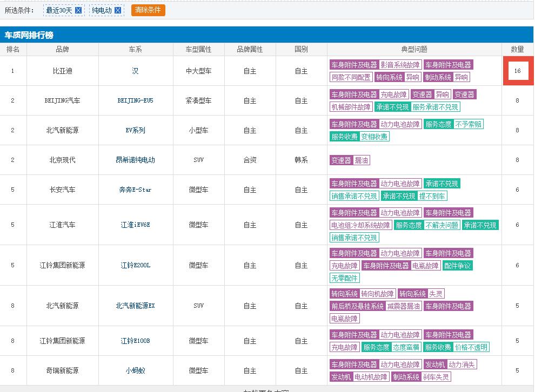This screenshot has height=392, width=535.
Task: Click the 车系 column header
Action: click(x=136, y=50)
